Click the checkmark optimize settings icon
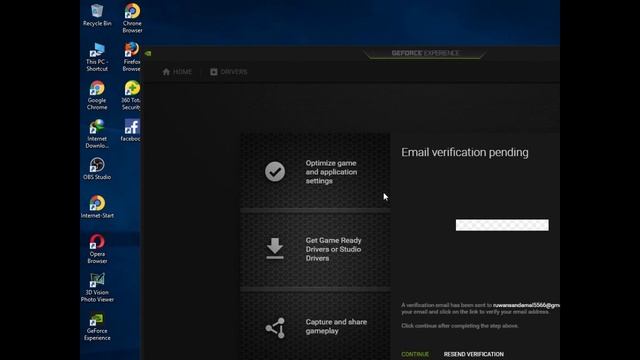This screenshot has height=360, width=640. click(x=275, y=171)
